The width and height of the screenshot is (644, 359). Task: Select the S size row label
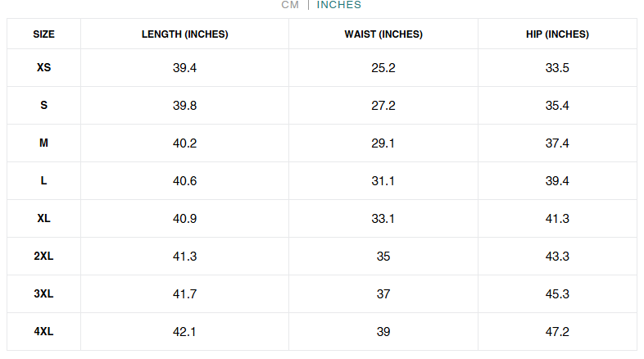coord(44,105)
